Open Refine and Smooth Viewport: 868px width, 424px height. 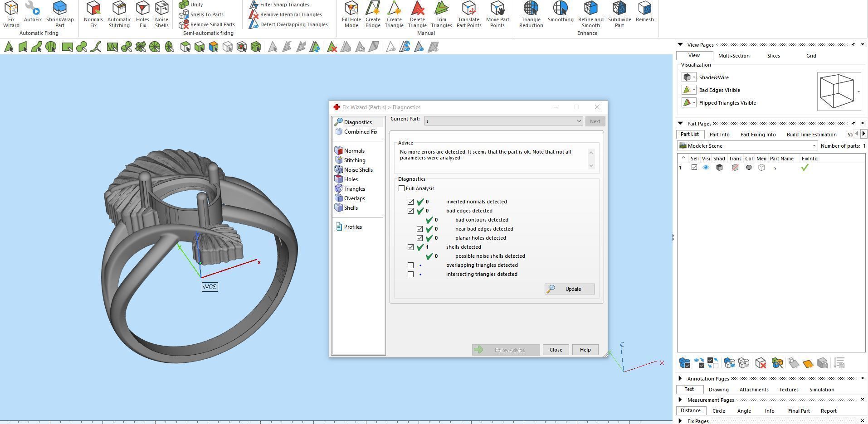[x=591, y=14]
